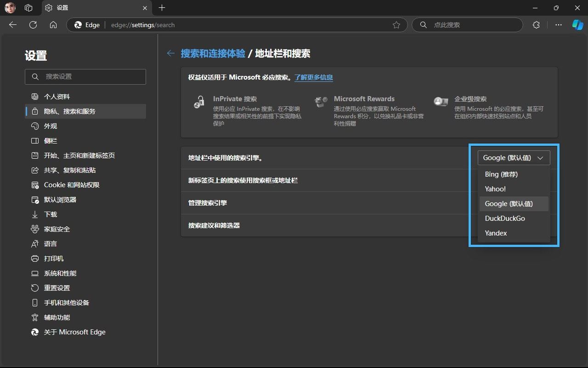This screenshot has width=588, height=368.
Task: Open 关于 Microsoft Edge page
Action: 85,332
